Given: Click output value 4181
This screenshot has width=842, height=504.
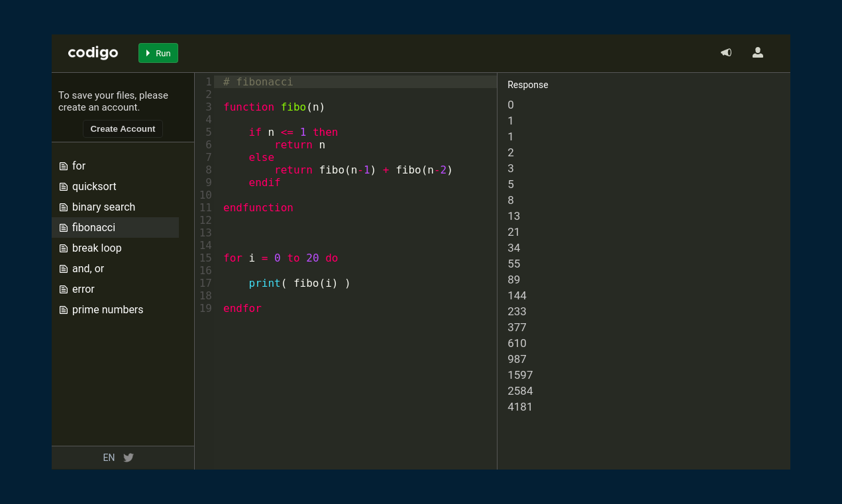Looking at the screenshot, I should 520,407.
